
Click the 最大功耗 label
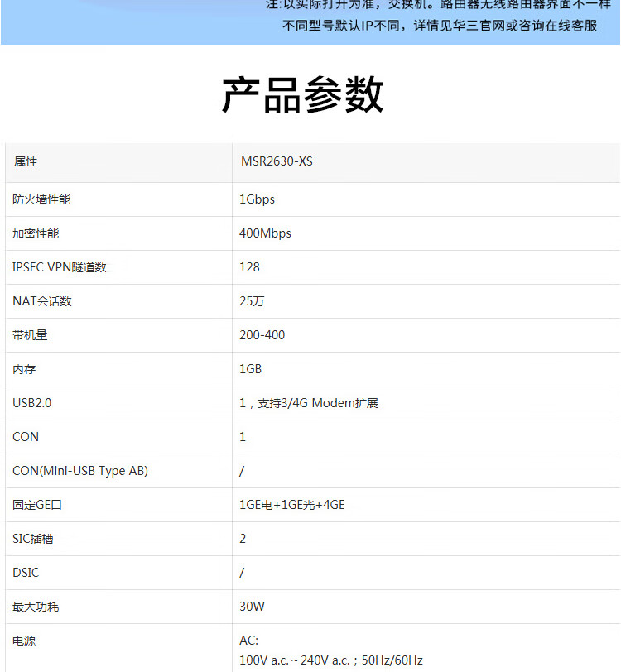36,607
